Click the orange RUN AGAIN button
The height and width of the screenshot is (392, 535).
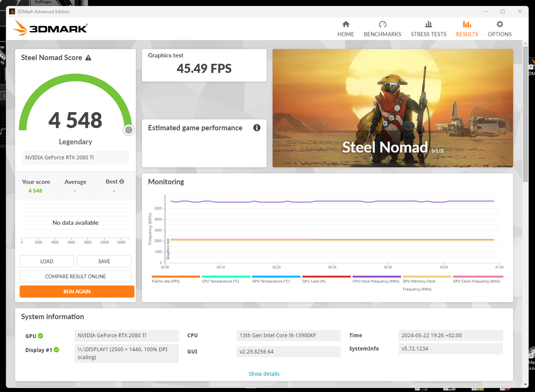coord(77,292)
